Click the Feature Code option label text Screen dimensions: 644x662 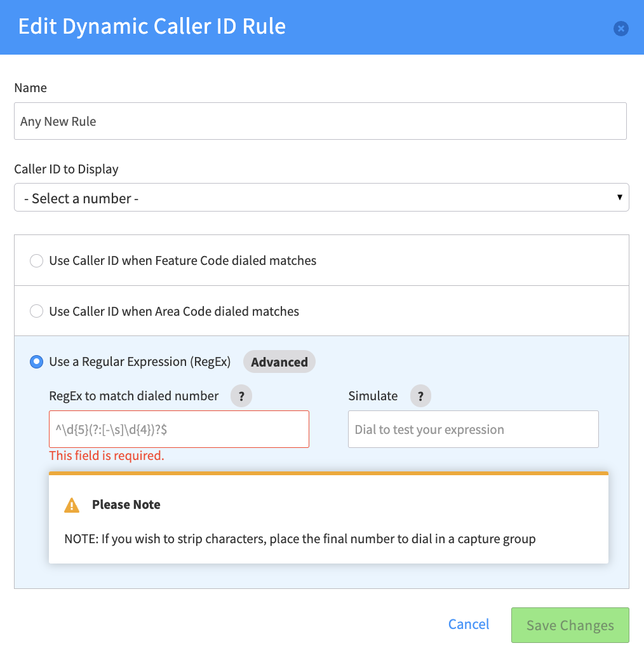point(183,260)
